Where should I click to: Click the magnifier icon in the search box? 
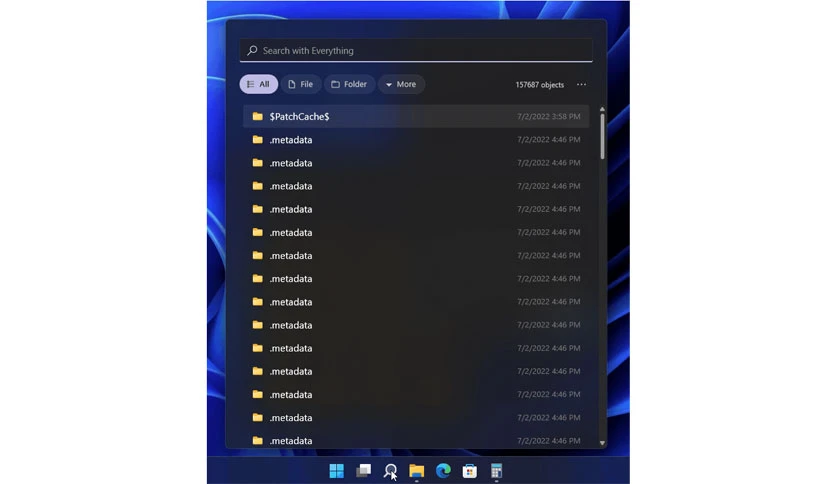click(252, 50)
